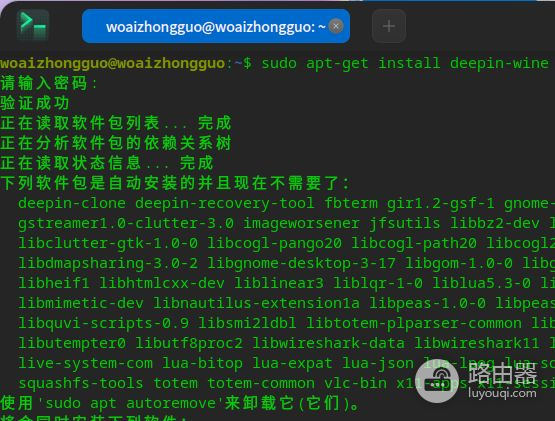
Task: Click the word deepin-wine in the command
Action: (x=499, y=63)
